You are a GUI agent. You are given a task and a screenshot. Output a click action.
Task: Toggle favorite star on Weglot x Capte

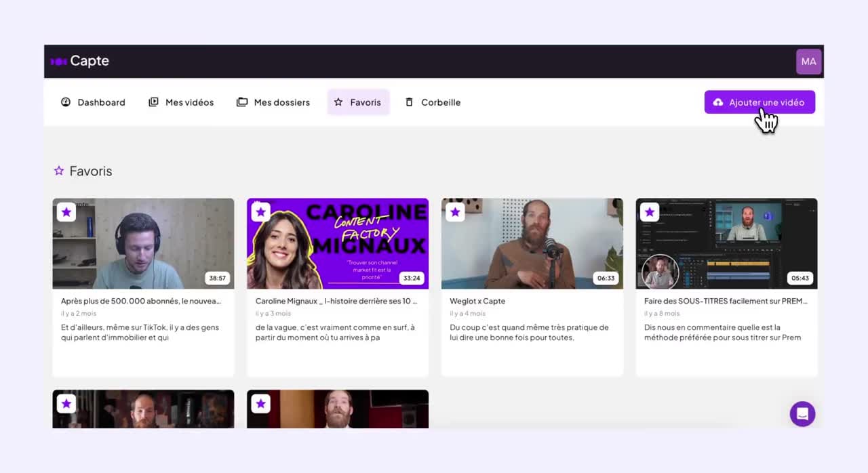pos(455,212)
